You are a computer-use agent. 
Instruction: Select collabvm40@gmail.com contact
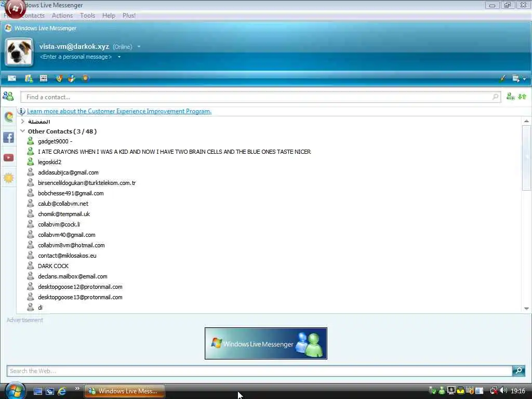coord(66,235)
